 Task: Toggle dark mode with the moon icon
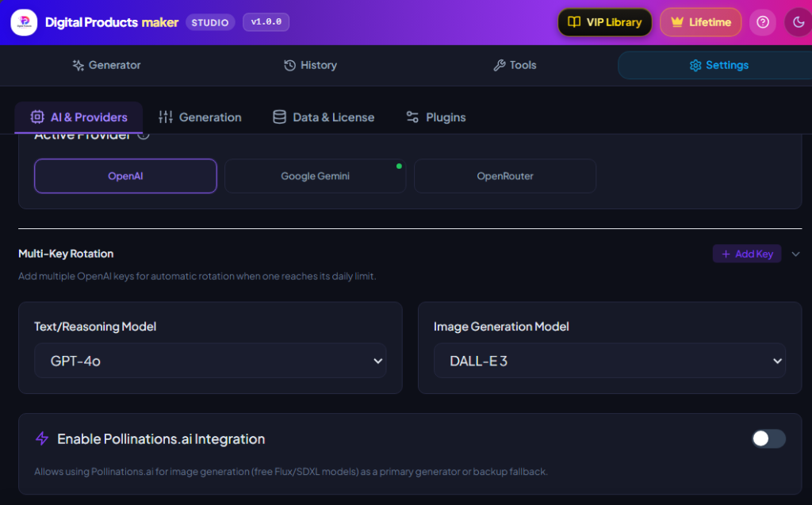tap(798, 22)
